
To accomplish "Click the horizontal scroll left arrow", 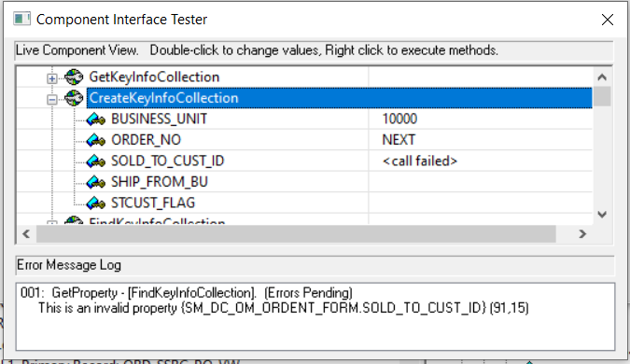I will (x=26, y=234).
